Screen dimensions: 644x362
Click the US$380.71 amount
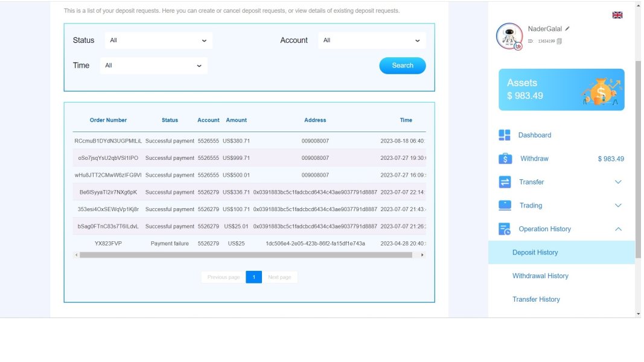236,141
